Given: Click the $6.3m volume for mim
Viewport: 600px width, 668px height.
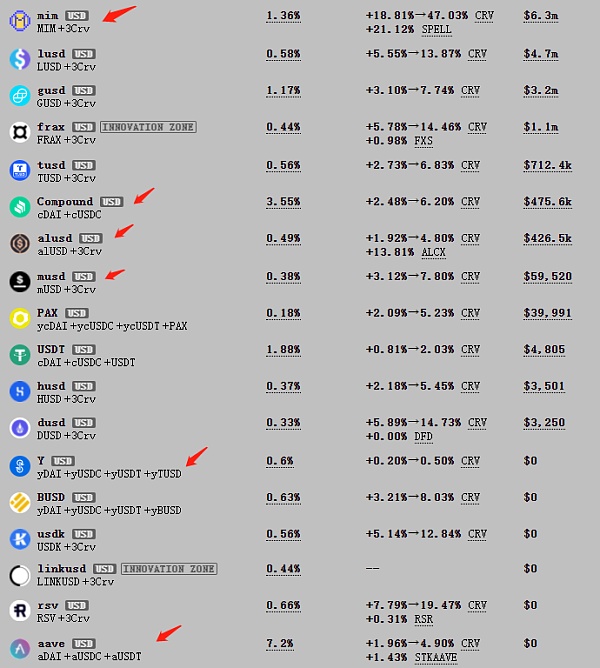Looking at the screenshot, I should pos(541,16).
